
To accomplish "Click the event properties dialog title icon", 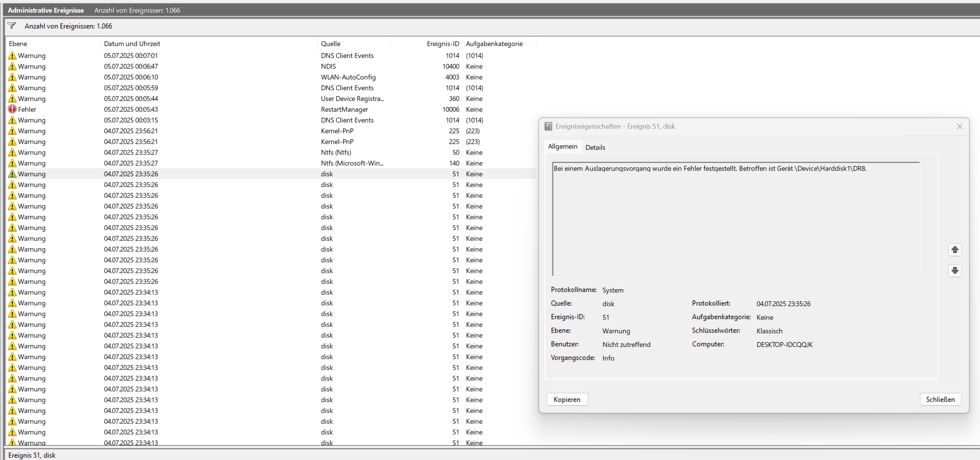I will 548,126.
